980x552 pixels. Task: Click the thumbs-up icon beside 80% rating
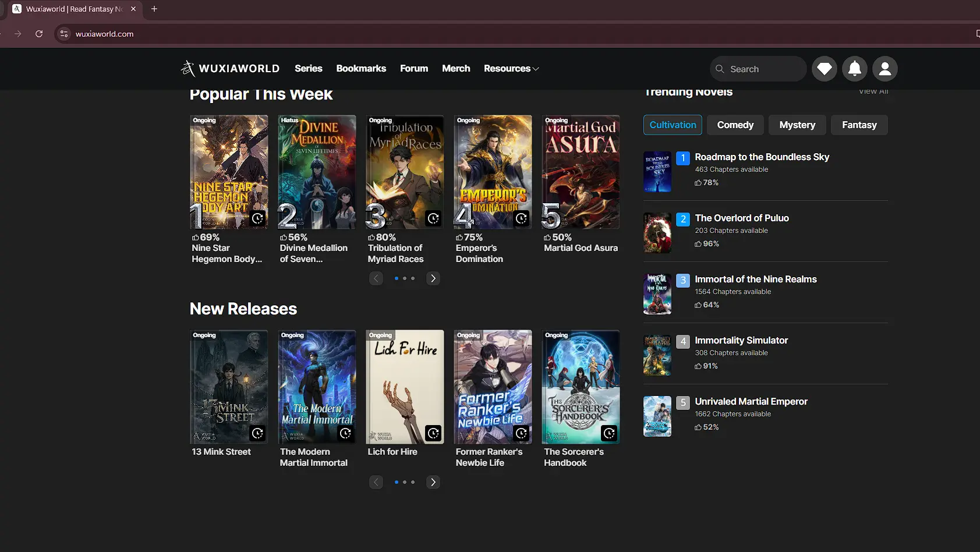point(372,238)
